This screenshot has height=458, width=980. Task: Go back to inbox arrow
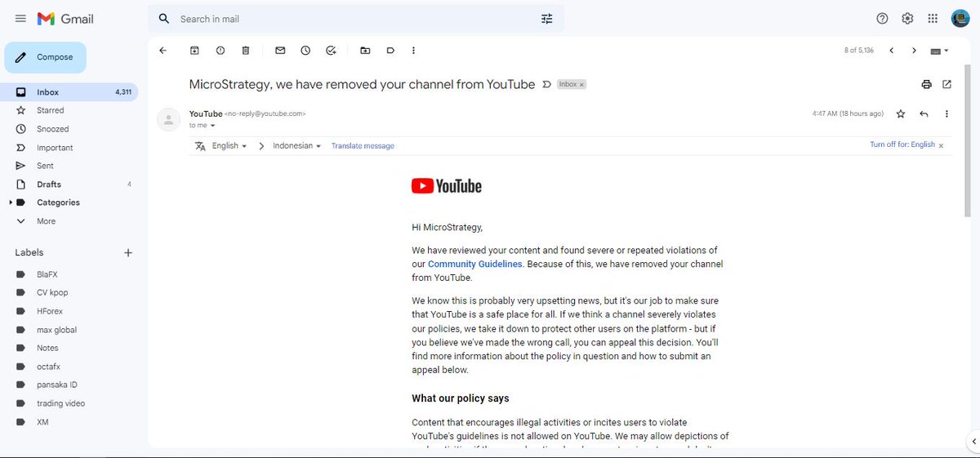(x=163, y=50)
